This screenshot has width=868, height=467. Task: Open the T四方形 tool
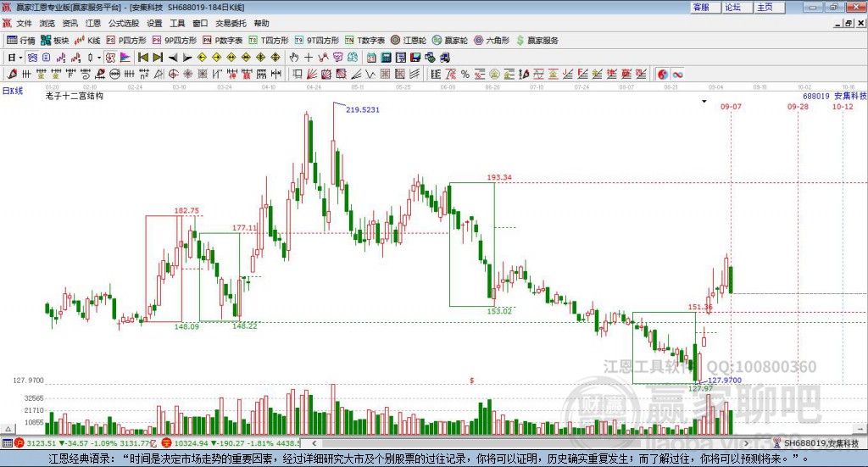click(269, 41)
